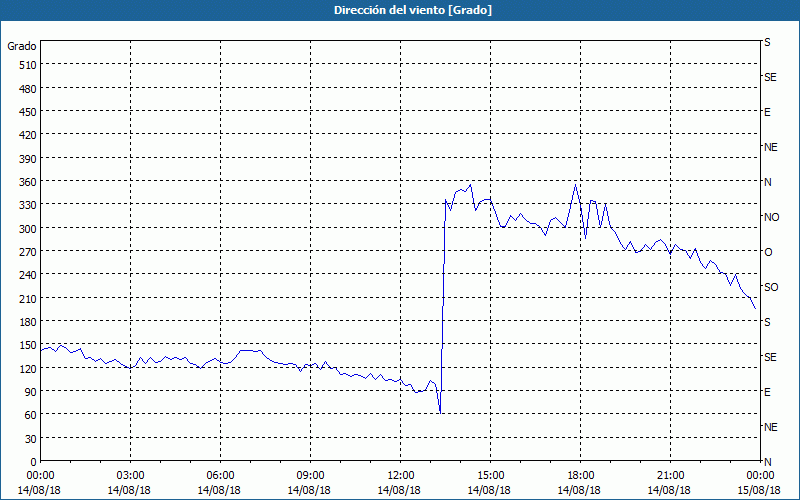Click the 14/08/18 date under 18:00
This screenshot has height=500, width=800.
tap(579, 490)
